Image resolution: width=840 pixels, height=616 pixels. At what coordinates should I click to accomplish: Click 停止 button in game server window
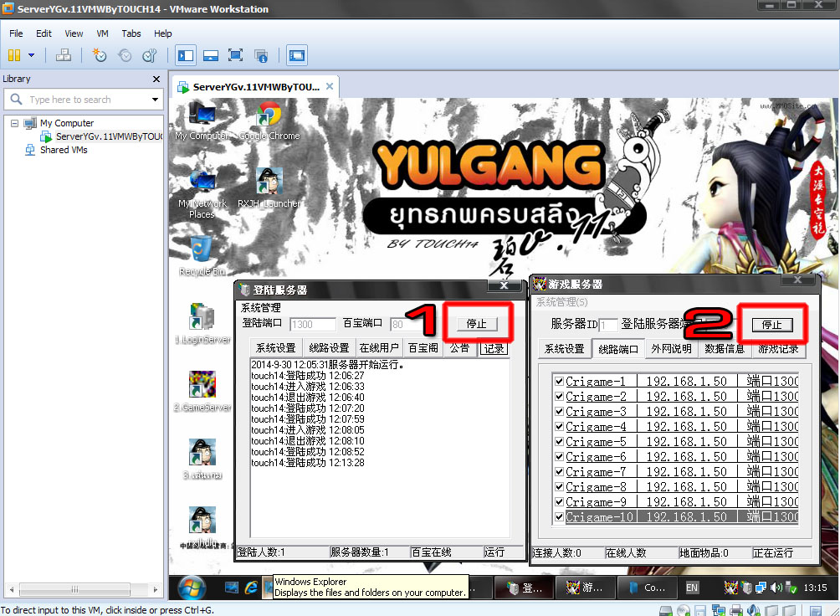click(772, 325)
